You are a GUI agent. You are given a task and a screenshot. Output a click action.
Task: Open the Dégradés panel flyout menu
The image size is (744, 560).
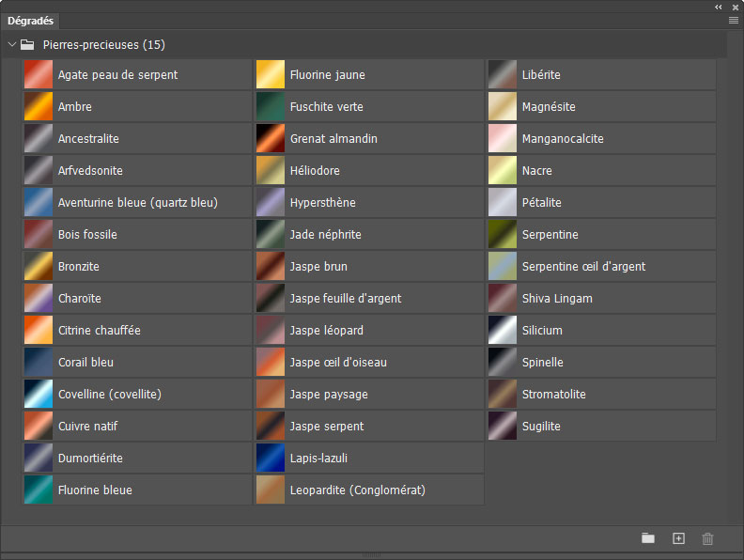click(734, 20)
